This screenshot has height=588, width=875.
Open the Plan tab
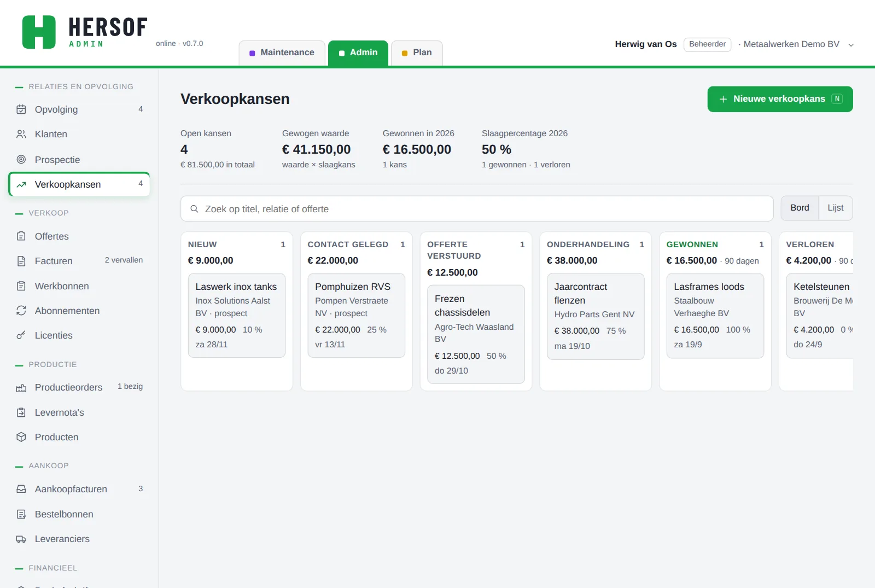(x=417, y=53)
